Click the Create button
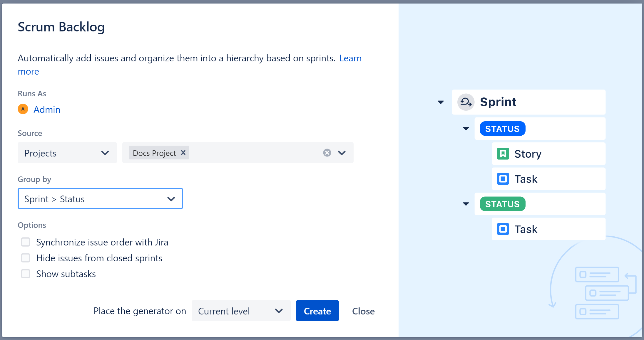Viewport: 644px width, 340px height. pos(317,311)
